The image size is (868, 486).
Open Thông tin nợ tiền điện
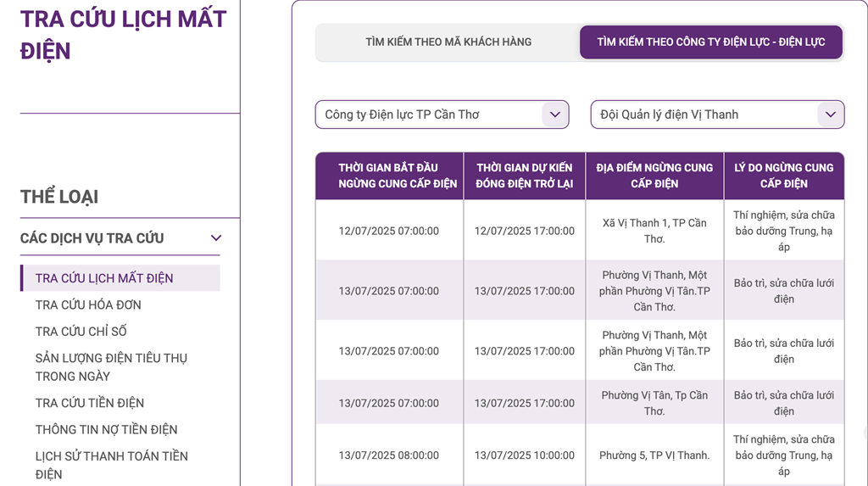click(106, 429)
